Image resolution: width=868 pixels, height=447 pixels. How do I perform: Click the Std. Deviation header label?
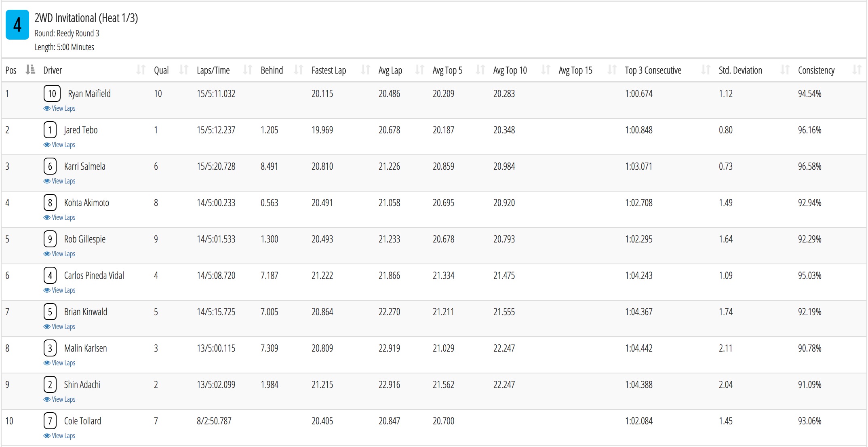[740, 70]
